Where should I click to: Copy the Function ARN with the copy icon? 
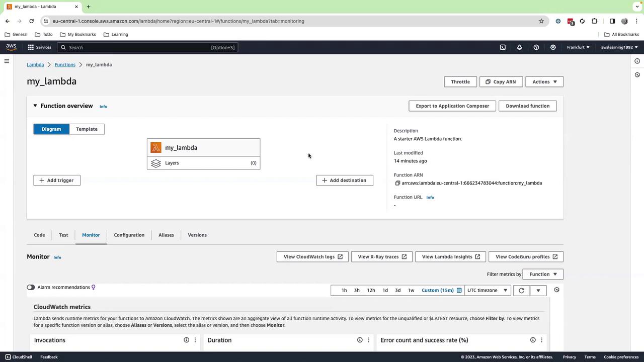click(x=397, y=183)
